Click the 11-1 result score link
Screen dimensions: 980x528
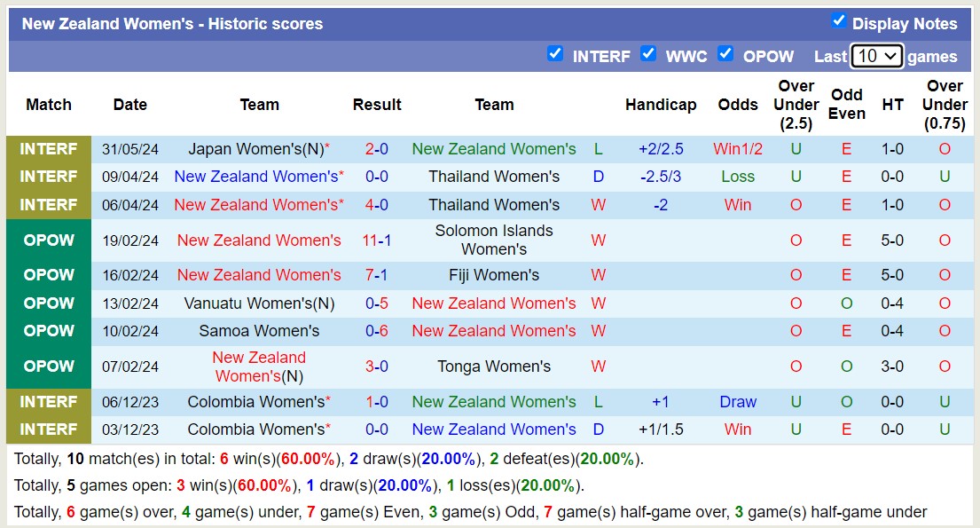pos(377,240)
